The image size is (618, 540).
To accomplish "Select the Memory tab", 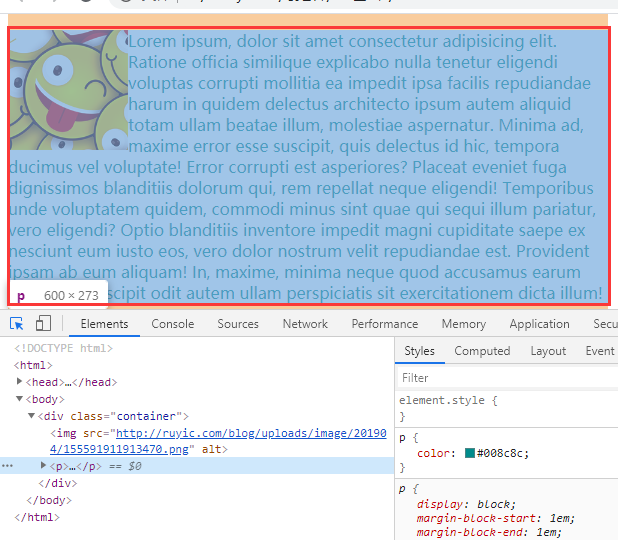I will (x=463, y=324).
